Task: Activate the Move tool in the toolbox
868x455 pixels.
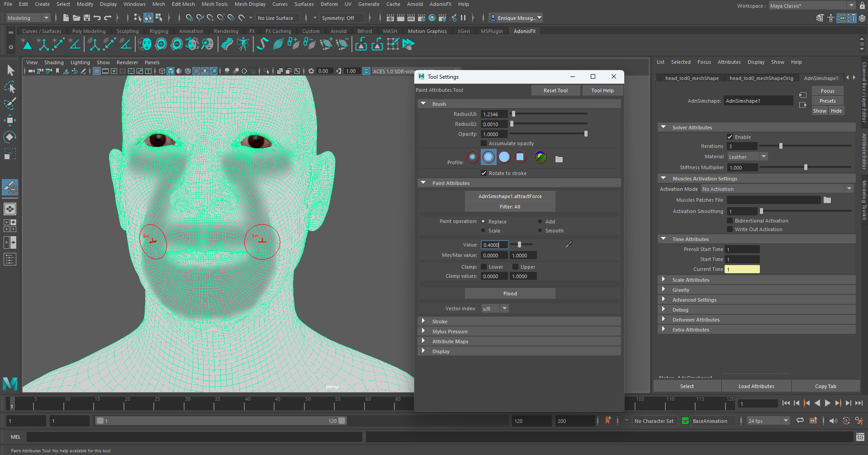Action: (10, 120)
